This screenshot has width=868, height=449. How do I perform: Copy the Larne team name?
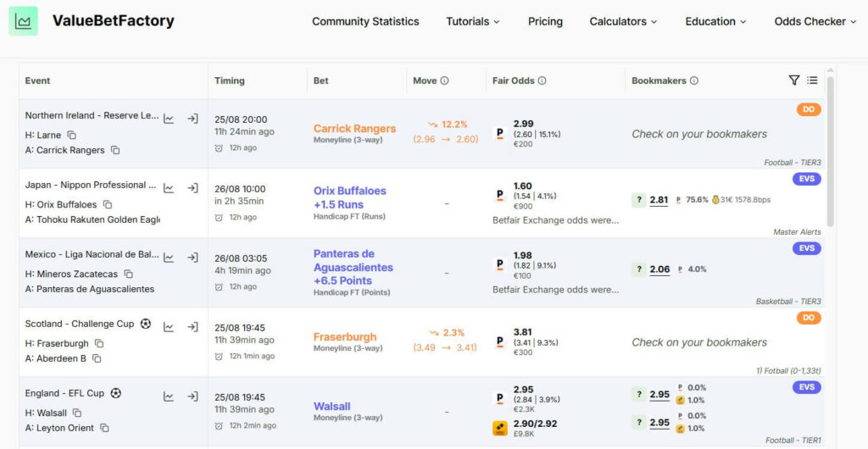coord(71,135)
